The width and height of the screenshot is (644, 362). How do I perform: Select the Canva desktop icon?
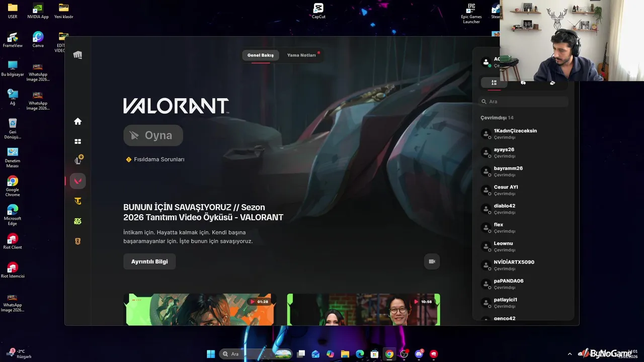38,40
